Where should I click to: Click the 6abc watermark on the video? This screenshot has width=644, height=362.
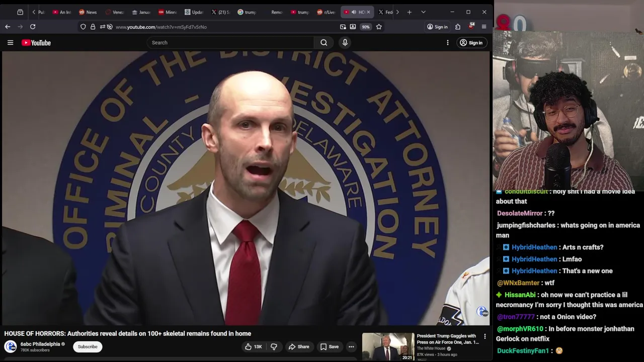click(482, 312)
